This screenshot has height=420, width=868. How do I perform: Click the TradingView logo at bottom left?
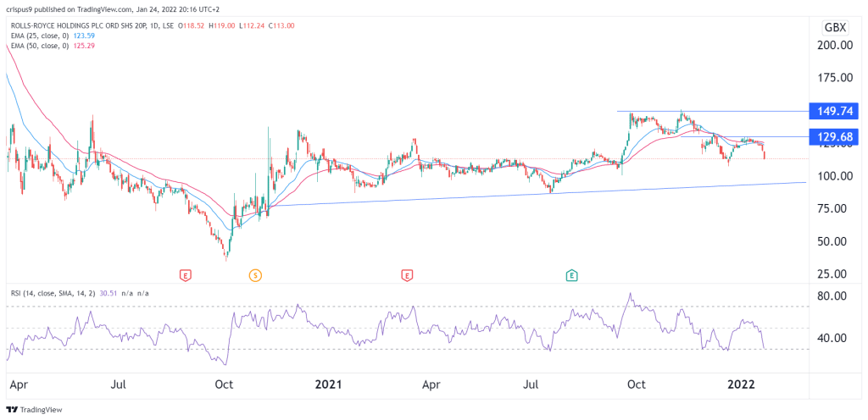[x=34, y=410]
